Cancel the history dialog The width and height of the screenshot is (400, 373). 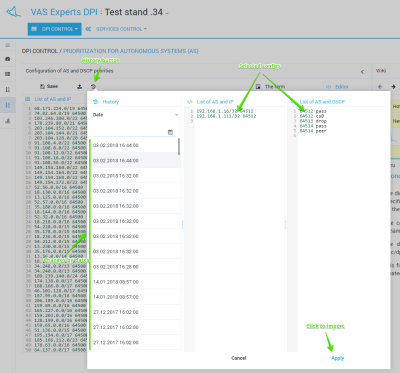click(239, 358)
